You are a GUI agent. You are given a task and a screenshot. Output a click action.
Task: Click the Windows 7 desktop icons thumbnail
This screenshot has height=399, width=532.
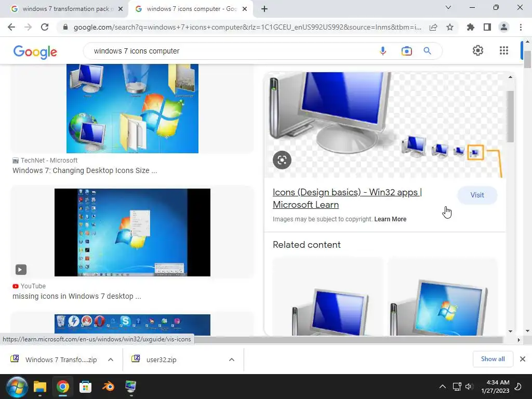[x=132, y=109]
